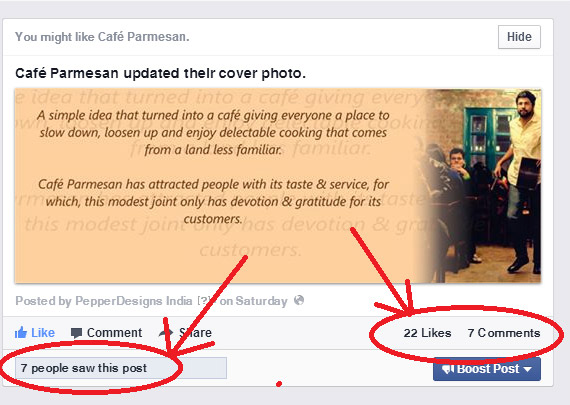Image resolution: width=570 pixels, height=405 pixels.
Task: Open the Saturday post timestamp
Action: coord(261,301)
